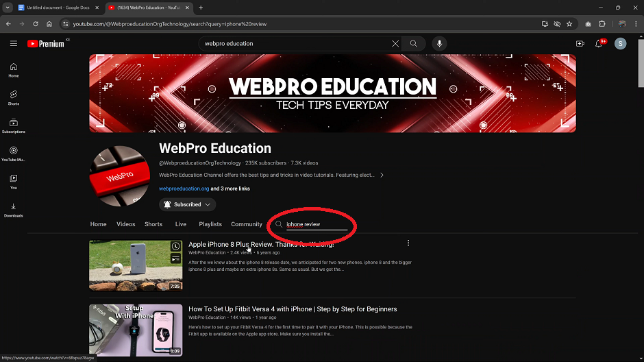This screenshot has height=362, width=644.
Task: Go back with browser back arrow
Action: coord(8,24)
